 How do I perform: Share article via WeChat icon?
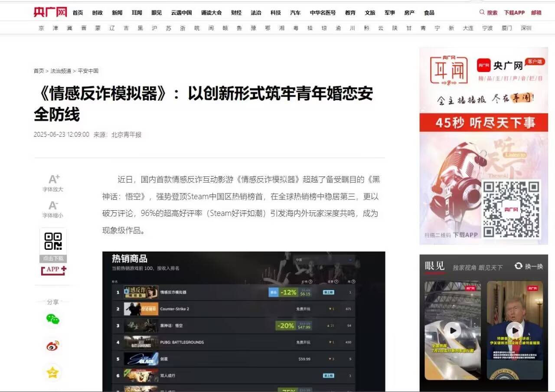tap(53, 320)
